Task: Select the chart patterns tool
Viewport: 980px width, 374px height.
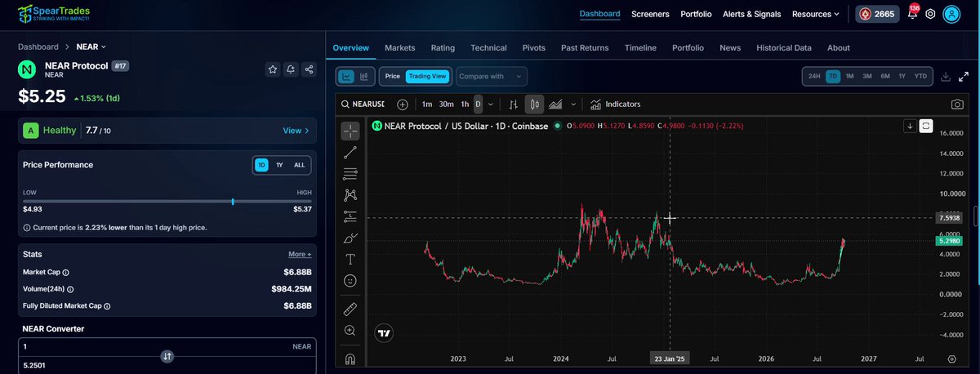Action: (x=350, y=195)
